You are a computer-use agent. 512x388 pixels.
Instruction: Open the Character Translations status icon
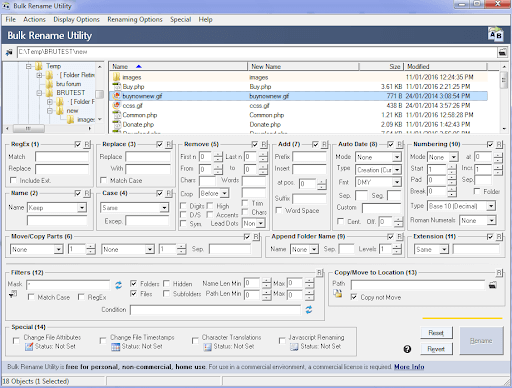click(x=208, y=347)
